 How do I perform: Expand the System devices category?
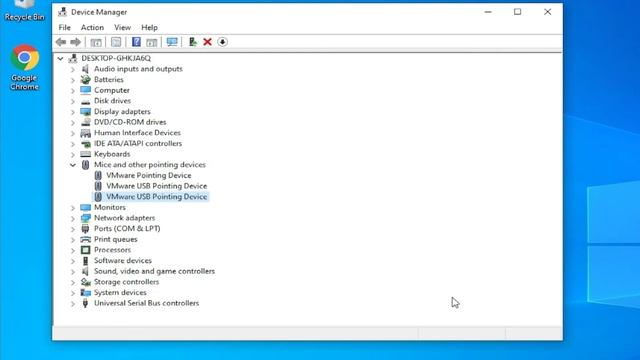click(73, 293)
